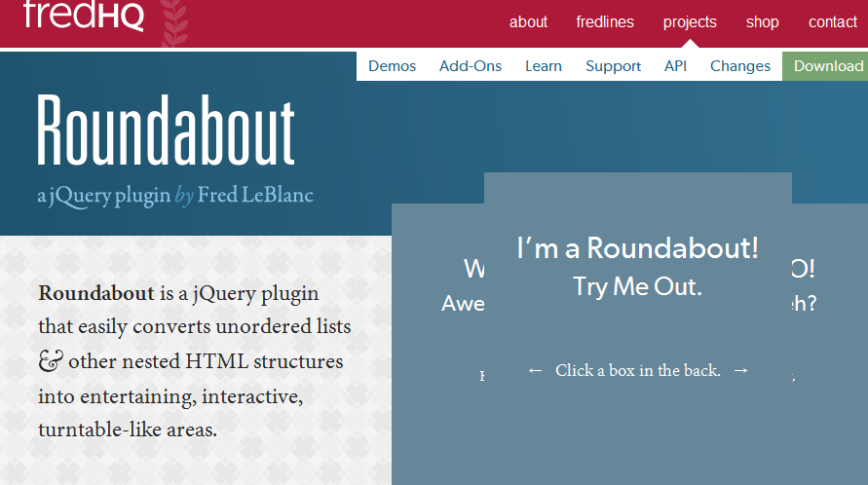Click the right arrow after "in the back."
This screenshot has width=868, height=485.
[x=741, y=370]
